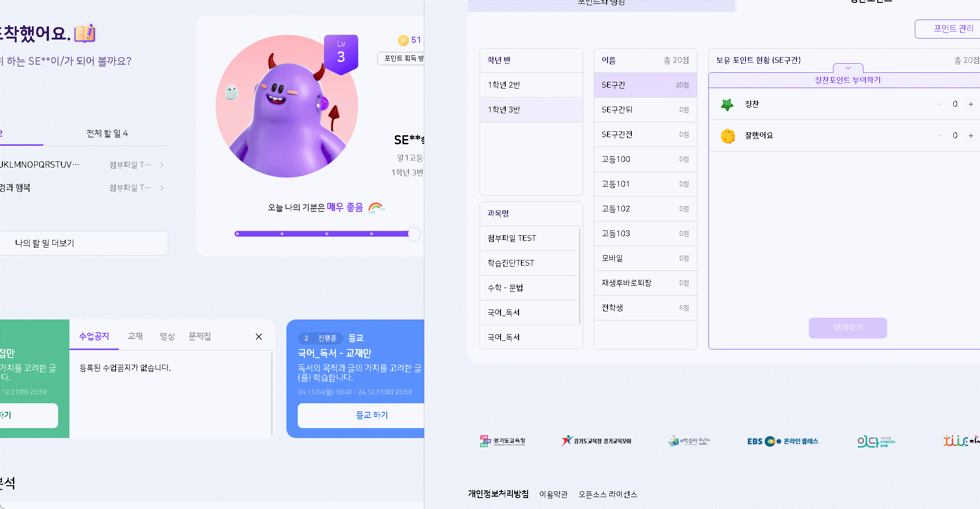Click the Lv 3 level badge

pos(341,53)
